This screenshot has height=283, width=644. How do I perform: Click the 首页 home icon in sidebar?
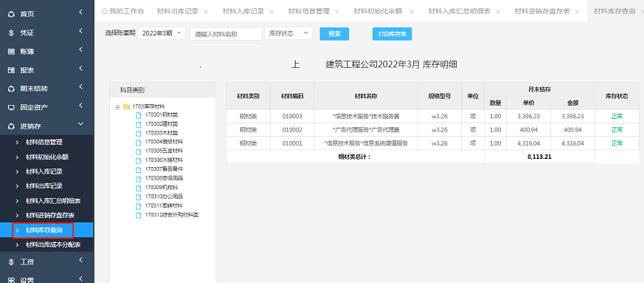pyautogui.click(x=12, y=14)
